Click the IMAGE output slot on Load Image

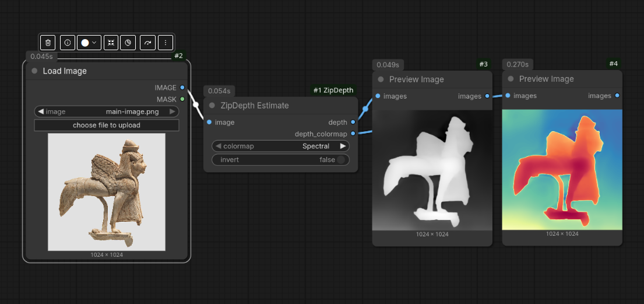click(x=182, y=88)
